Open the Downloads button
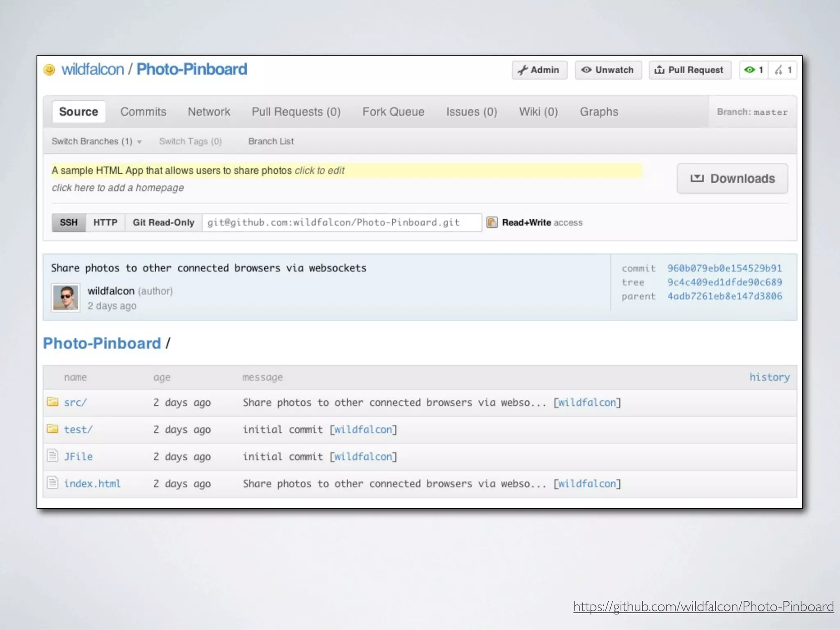This screenshot has height=630, width=840. tap(732, 178)
